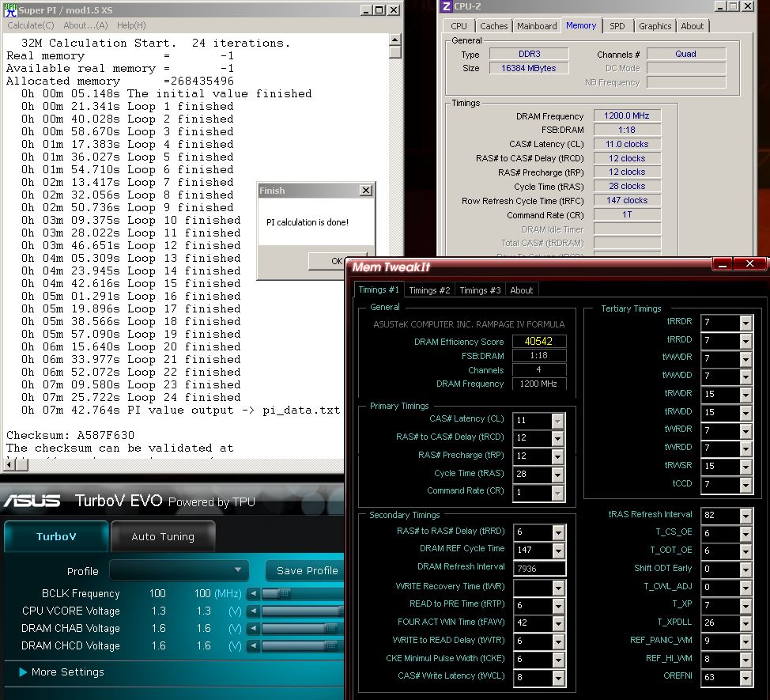The image size is (770, 700).
Task: Click the DRAM CHCD Voltage slider handle
Action: click(x=330, y=645)
